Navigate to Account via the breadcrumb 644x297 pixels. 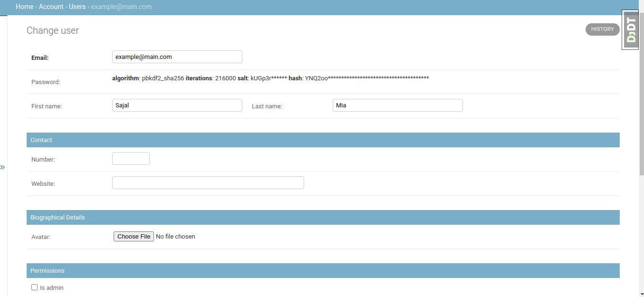point(51,7)
